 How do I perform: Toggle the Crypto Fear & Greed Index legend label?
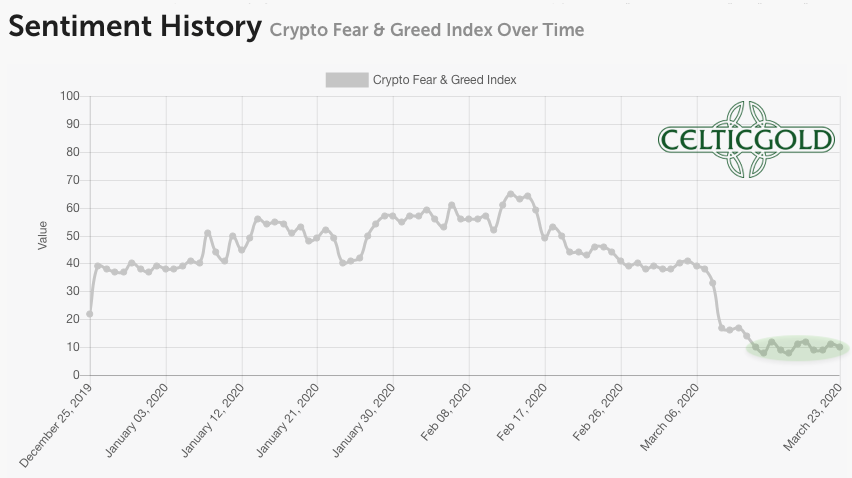click(x=444, y=80)
